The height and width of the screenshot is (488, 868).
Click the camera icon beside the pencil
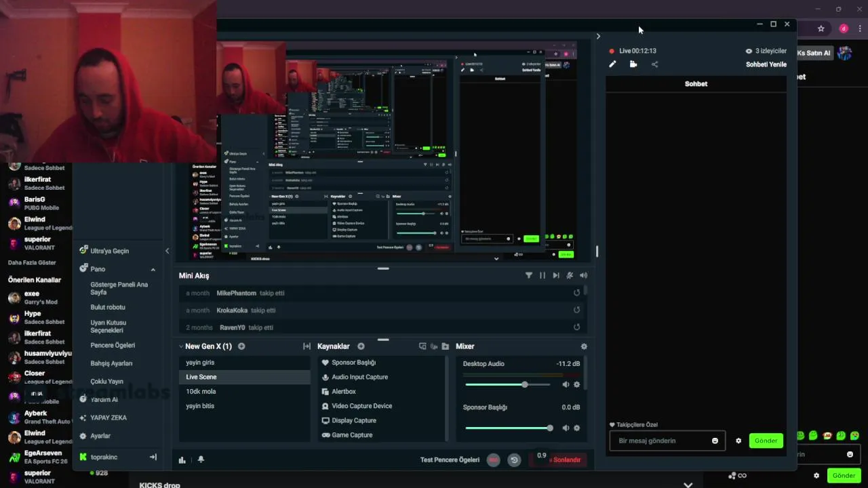(633, 64)
